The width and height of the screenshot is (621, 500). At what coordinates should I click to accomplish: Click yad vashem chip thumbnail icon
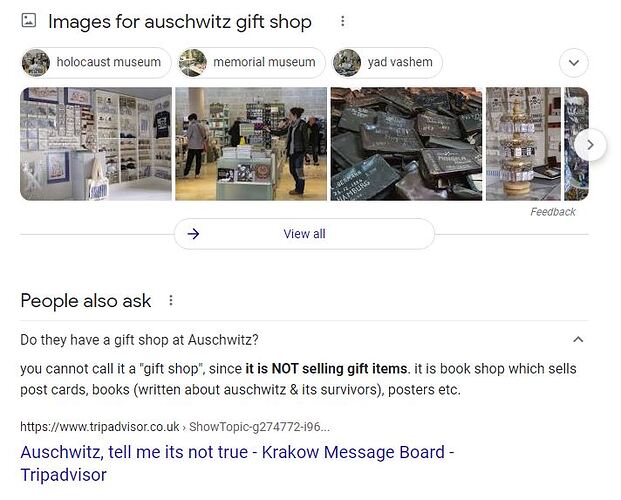pos(347,63)
